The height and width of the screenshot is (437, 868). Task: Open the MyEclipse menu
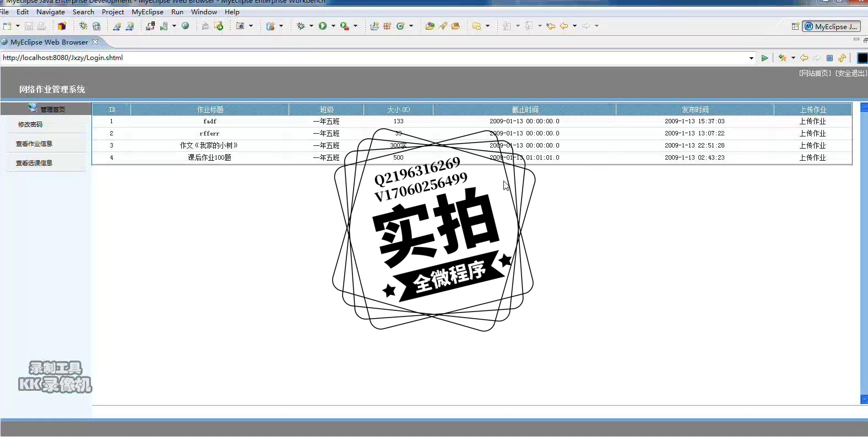148,12
